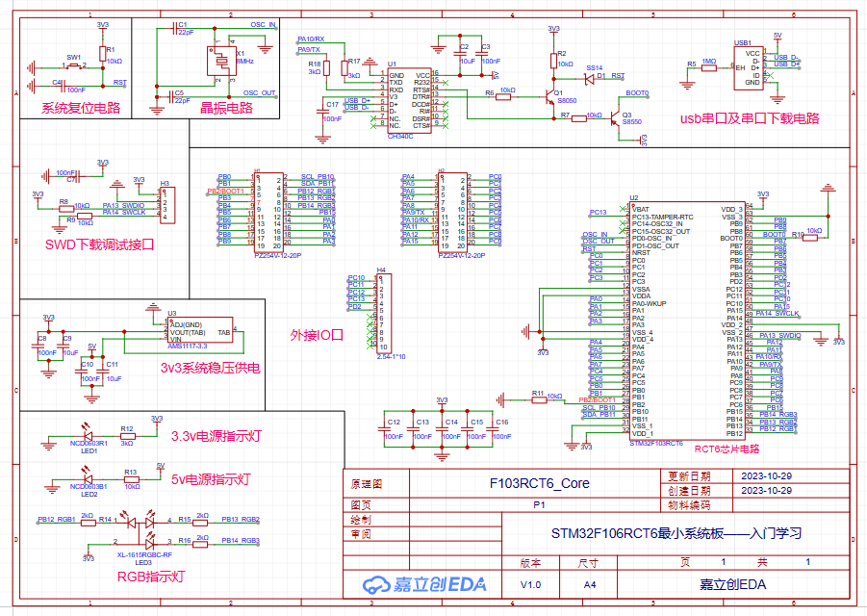Select resistor R18 3kΩ symbol
Viewport: 867px width, 616px height.
(327, 68)
